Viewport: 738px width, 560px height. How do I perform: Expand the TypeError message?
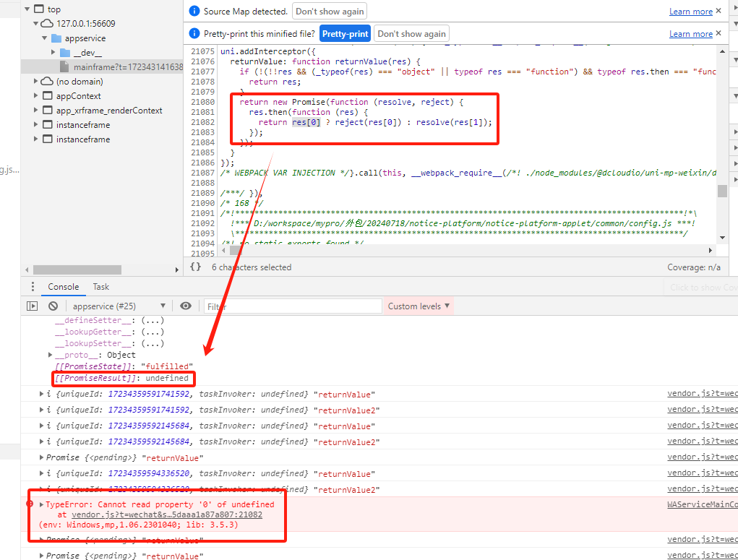tap(41, 504)
